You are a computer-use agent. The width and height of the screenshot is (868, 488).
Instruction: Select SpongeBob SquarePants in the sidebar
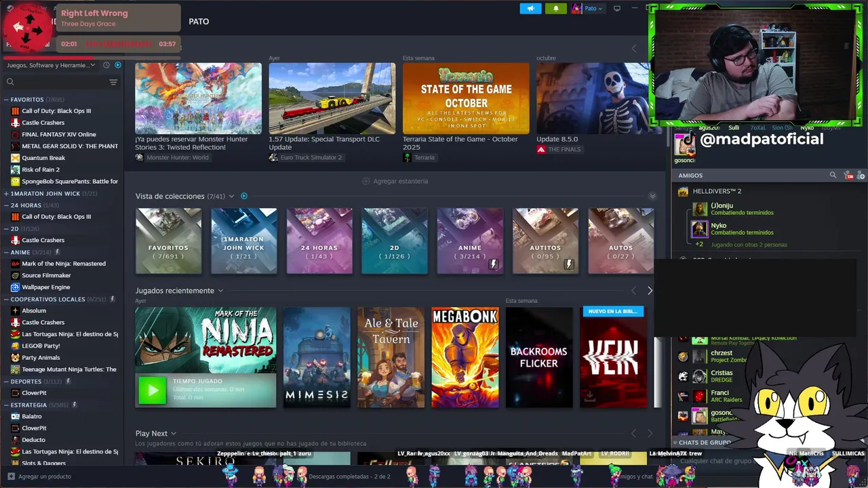[x=64, y=182]
